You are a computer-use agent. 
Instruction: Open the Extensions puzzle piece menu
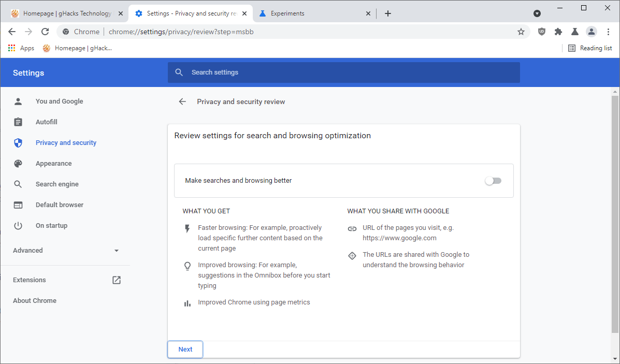click(558, 32)
